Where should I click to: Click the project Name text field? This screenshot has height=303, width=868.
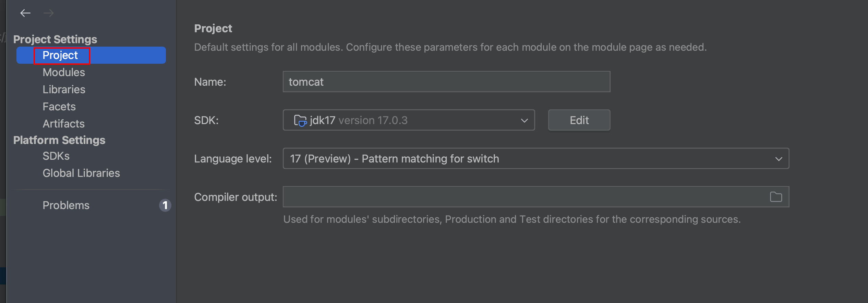pyautogui.click(x=446, y=82)
